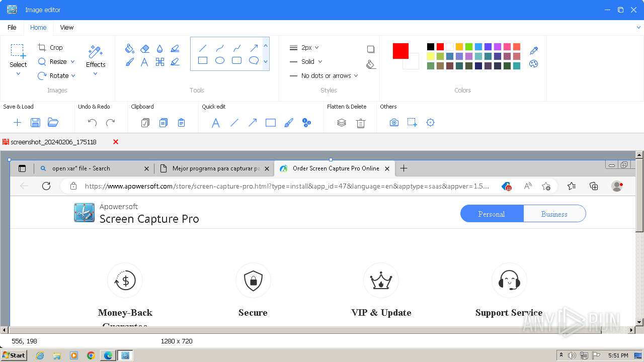Viewport: 644px width, 362px height.
Task: Switch to the Home tab
Action: (x=38, y=28)
